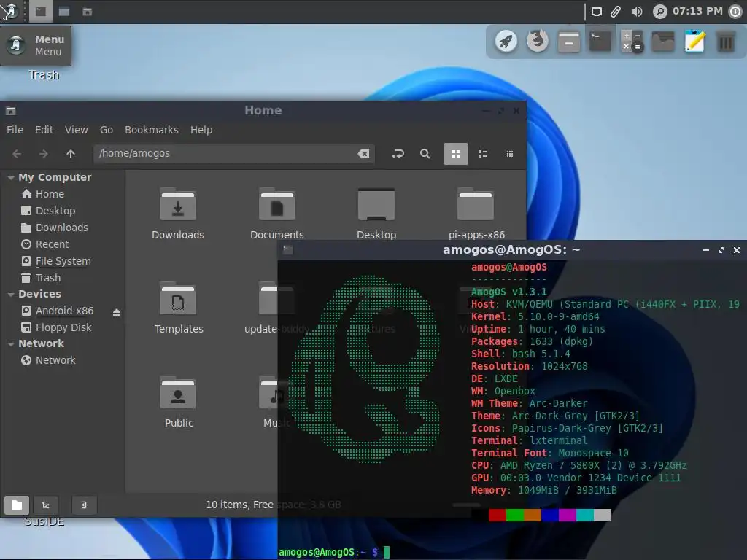The image size is (747, 560).
Task: Switch to the second taskbar window button
Action: [x=64, y=12]
